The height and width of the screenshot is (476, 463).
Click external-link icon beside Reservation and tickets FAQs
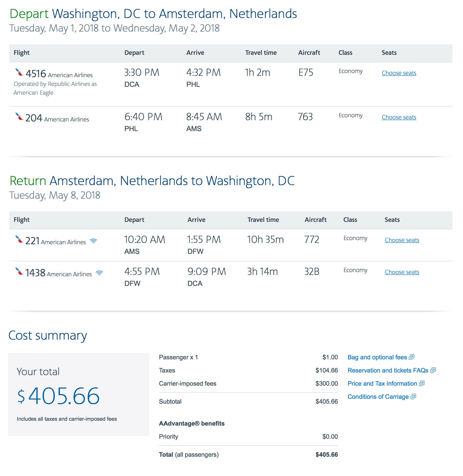pos(433,370)
